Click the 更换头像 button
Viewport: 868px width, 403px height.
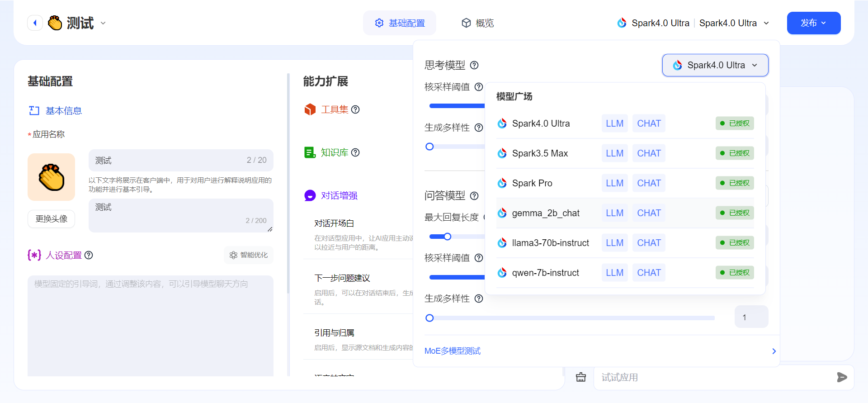click(51, 219)
